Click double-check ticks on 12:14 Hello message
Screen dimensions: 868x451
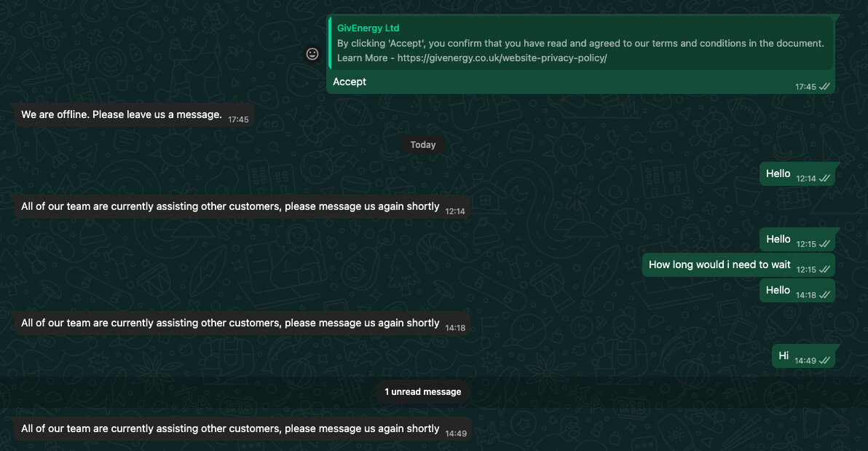click(x=825, y=179)
